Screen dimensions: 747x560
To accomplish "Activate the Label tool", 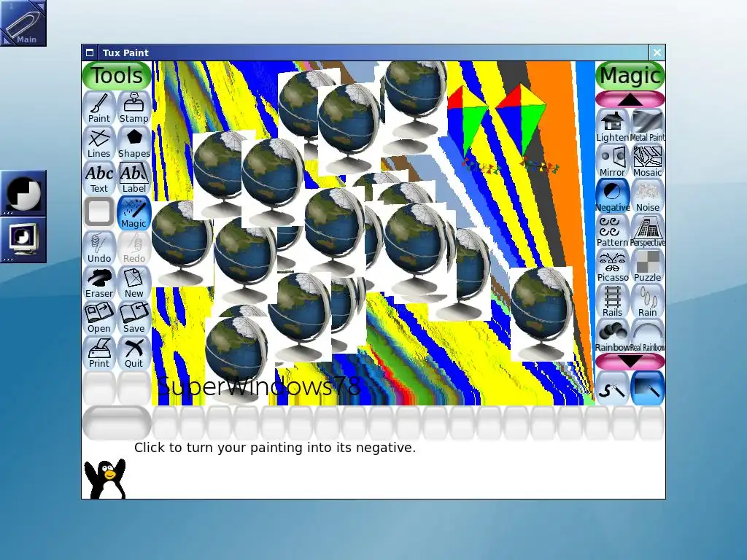I will click(x=134, y=178).
